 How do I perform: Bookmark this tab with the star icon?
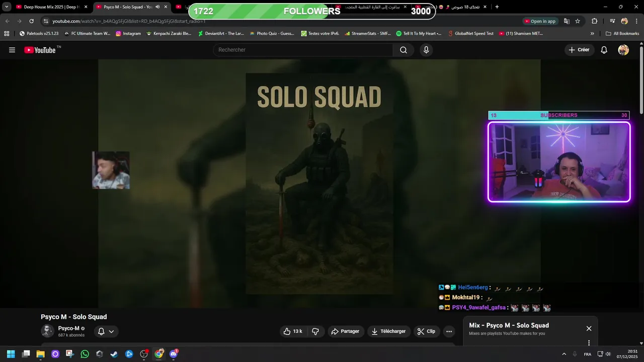578,21
